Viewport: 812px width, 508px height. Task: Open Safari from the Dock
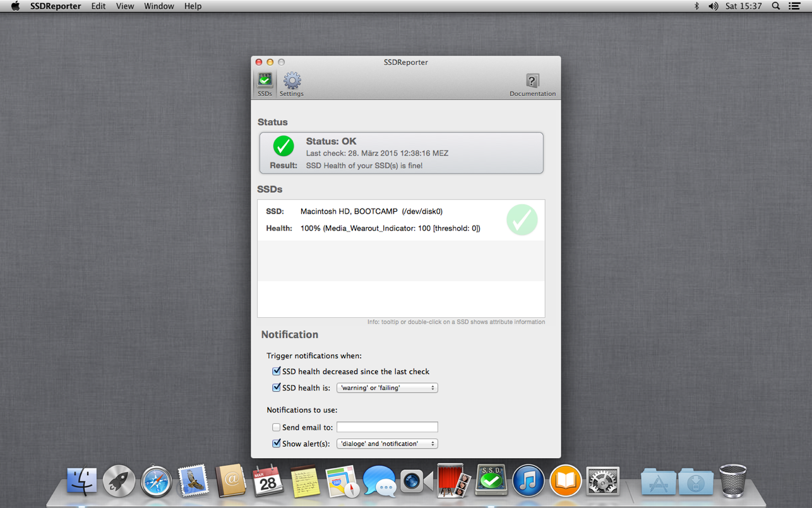156,481
